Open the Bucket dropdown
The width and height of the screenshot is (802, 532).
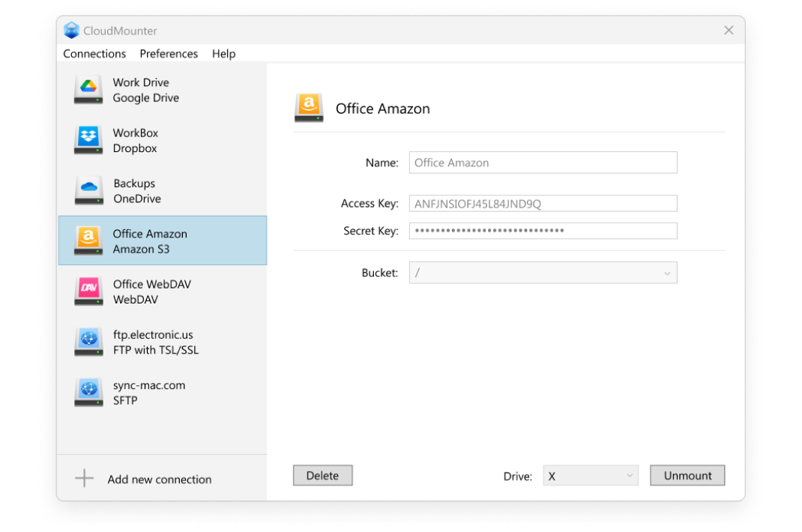pyautogui.click(x=543, y=272)
